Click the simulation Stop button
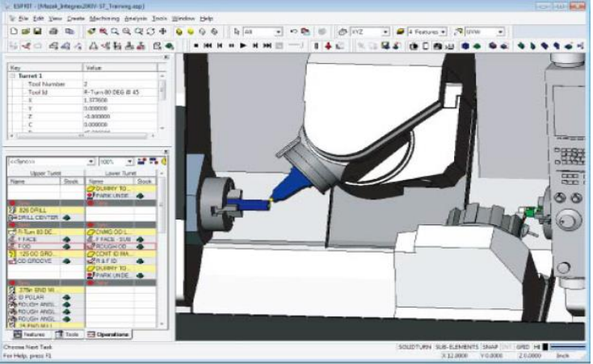 (196, 45)
